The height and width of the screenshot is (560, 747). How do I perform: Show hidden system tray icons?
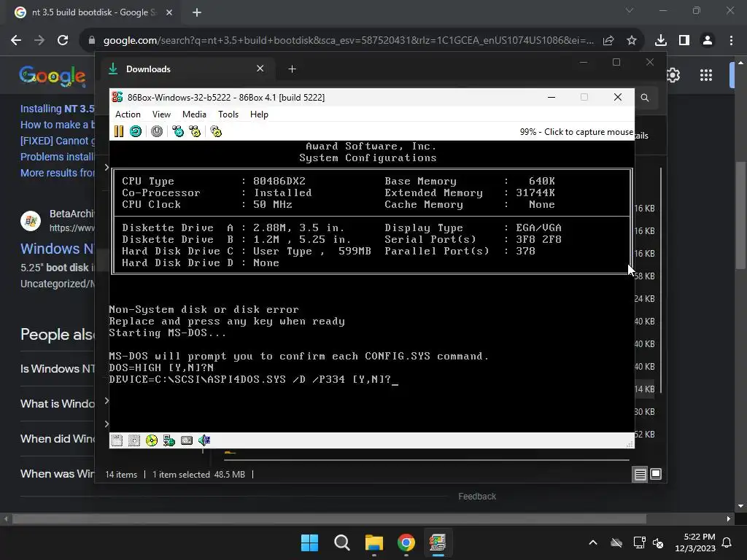[593, 542]
